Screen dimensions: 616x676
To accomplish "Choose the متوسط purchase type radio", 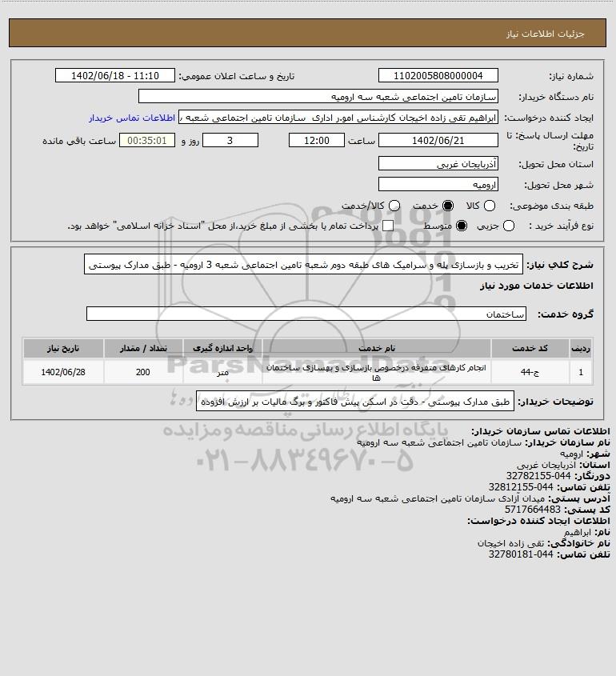I will click(x=462, y=226).
